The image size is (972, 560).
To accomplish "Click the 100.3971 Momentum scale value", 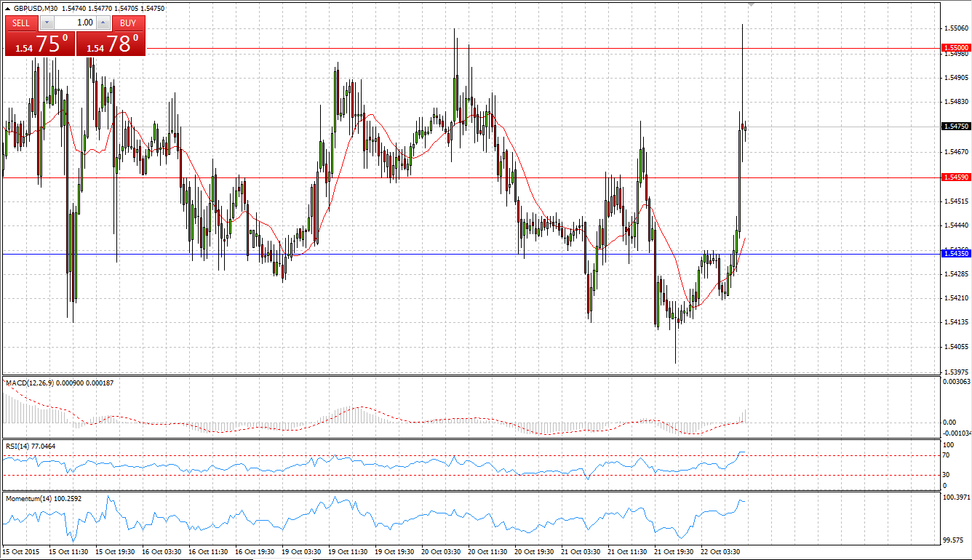I will coord(956,497).
